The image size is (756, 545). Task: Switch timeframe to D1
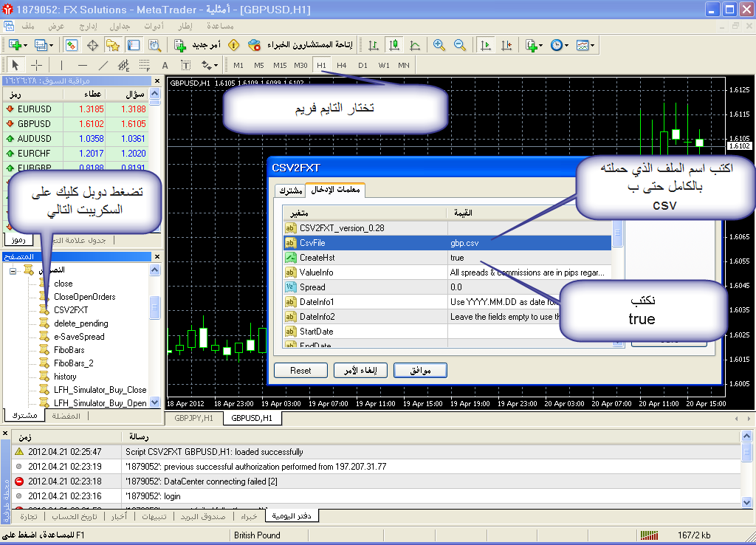pos(362,65)
